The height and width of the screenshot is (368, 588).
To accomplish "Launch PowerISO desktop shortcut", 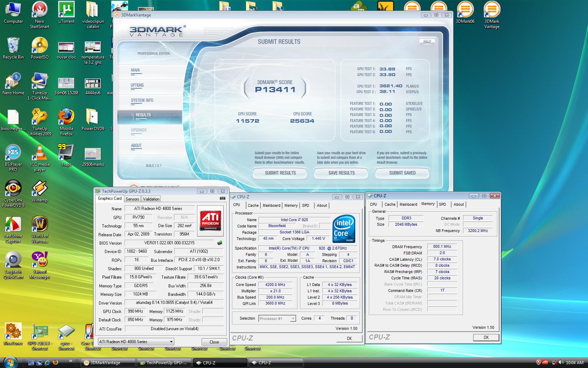I will pyautogui.click(x=40, y=48).
